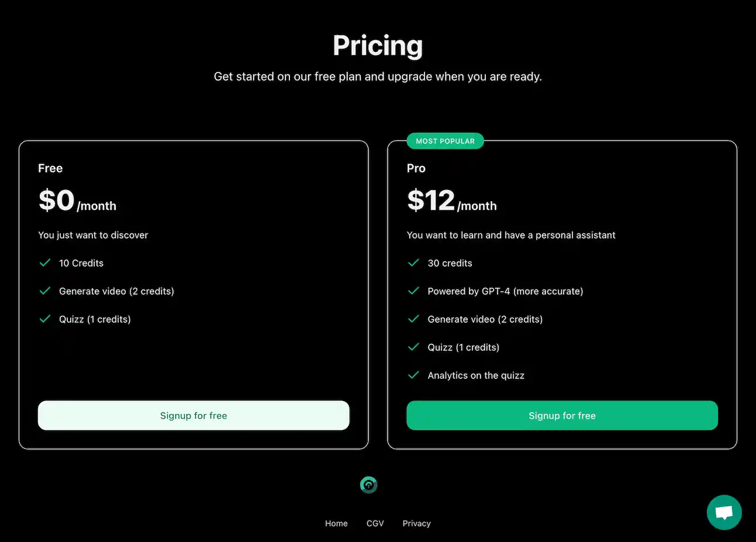Open the Privacy page
This screenshot has height=542, width=756.
pyautogui.click(x=416, y=523)
